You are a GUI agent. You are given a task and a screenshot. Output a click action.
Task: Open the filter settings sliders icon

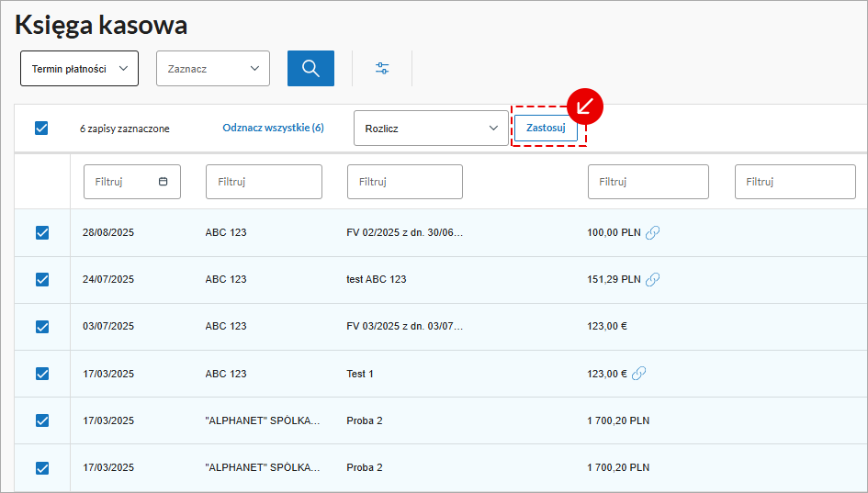382,68
